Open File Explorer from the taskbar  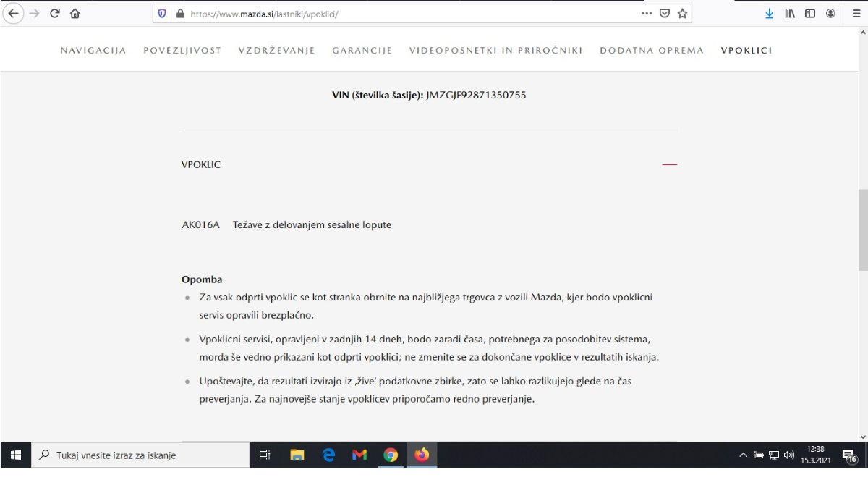click(297, 455)
